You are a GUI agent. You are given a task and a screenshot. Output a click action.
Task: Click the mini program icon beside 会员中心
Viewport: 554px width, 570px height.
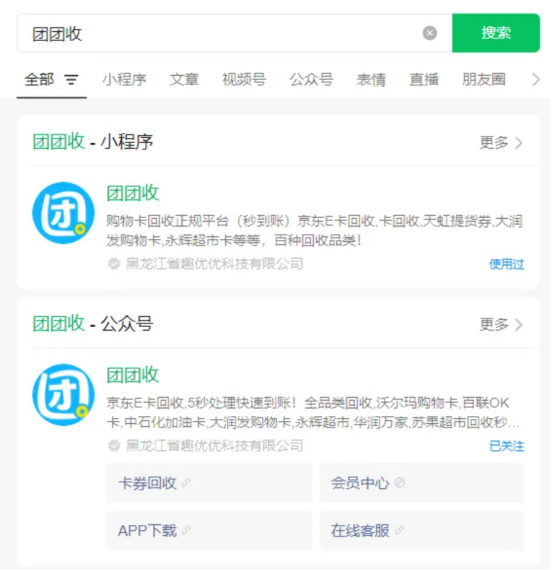pos(400,483)
